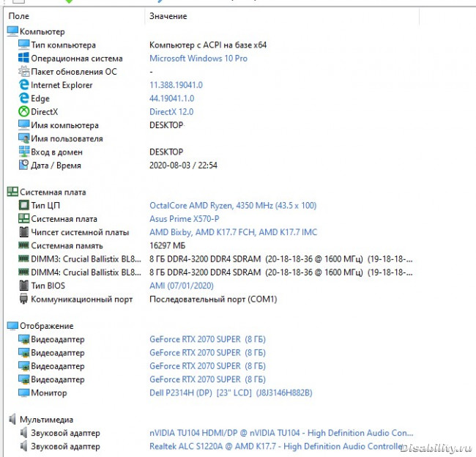Click the Тип BIOS chip icon

(x=23, y=286)
